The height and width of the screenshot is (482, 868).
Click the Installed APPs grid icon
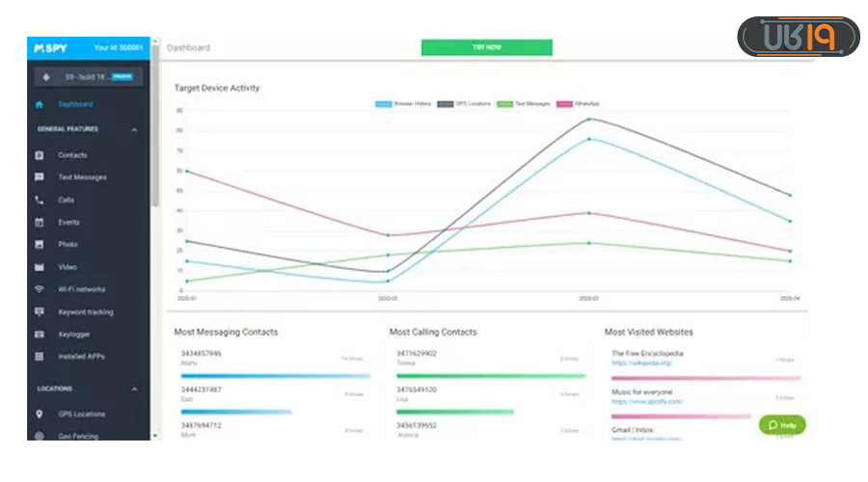(x=40, y=357)
